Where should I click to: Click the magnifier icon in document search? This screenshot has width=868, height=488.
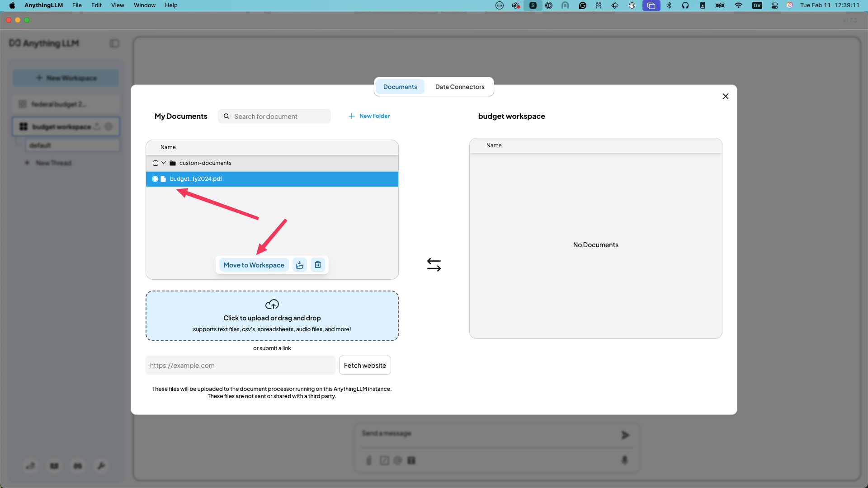(x=226, y=116)
